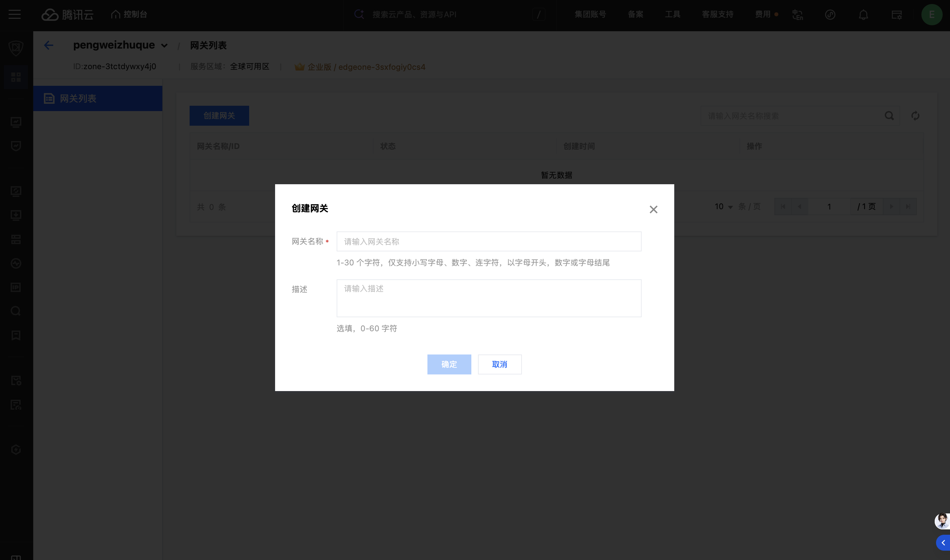The height and width of the screenshot is (560, 950).
Task: Open the sidebar server stack icon
Action: pos(16,239)
